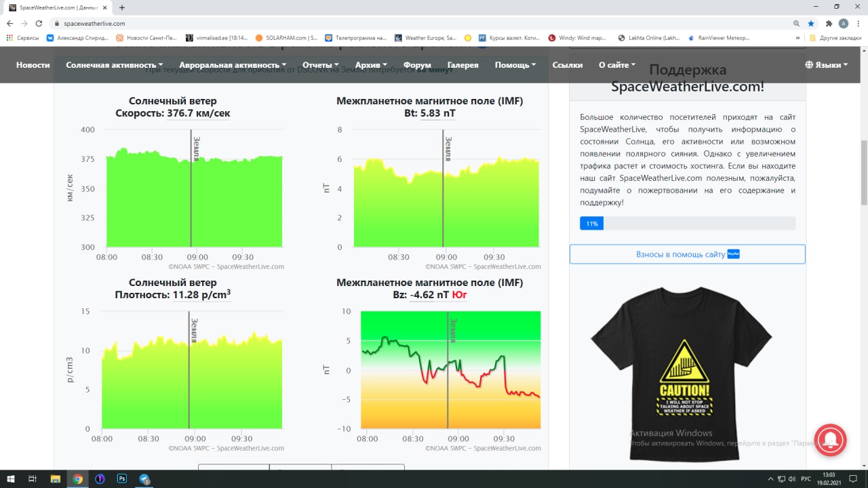Expand the Архив dropdown menu
The height and width of the screenshot is (488, 868).
tap(371, 65)
